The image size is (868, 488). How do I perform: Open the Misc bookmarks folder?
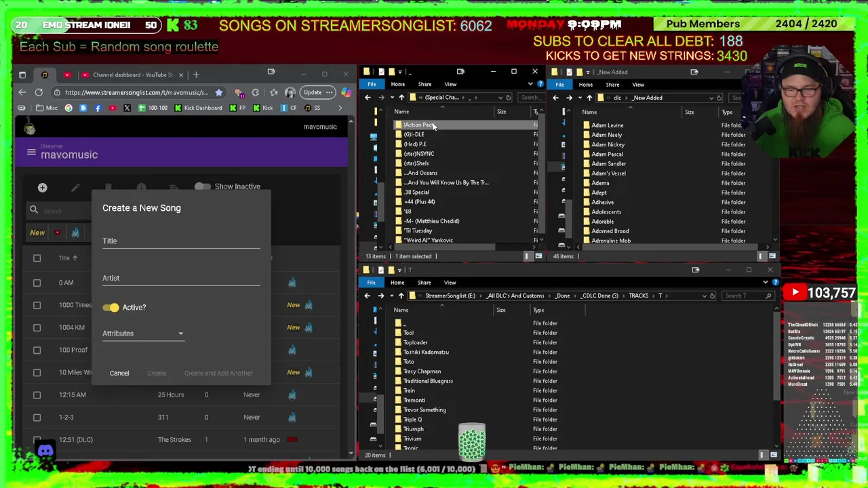pos(46,108)
